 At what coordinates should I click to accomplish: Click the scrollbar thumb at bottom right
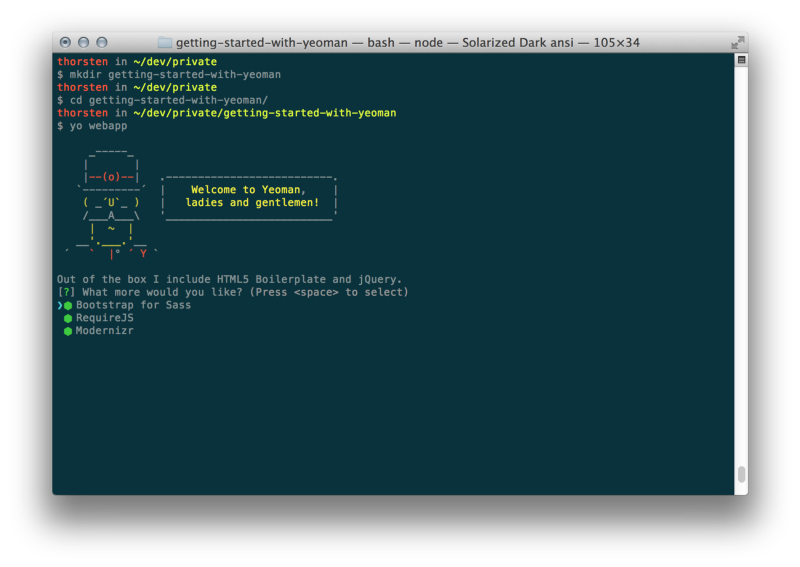click(741, 475)
